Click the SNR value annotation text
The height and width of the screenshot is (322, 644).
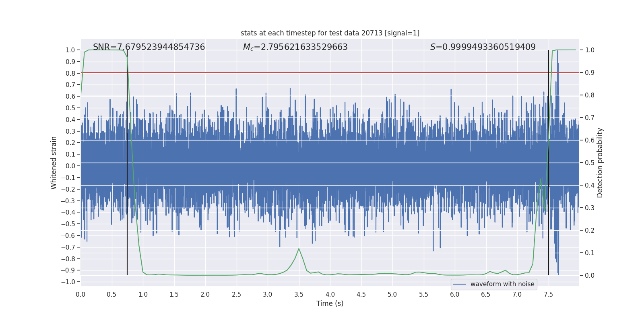[x=149, y=47]
